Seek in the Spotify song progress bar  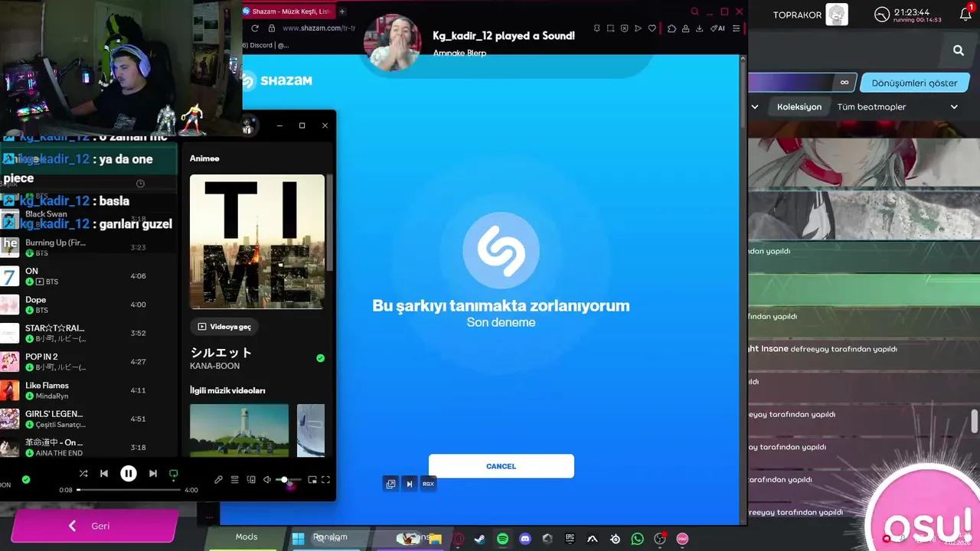(129, 490)
